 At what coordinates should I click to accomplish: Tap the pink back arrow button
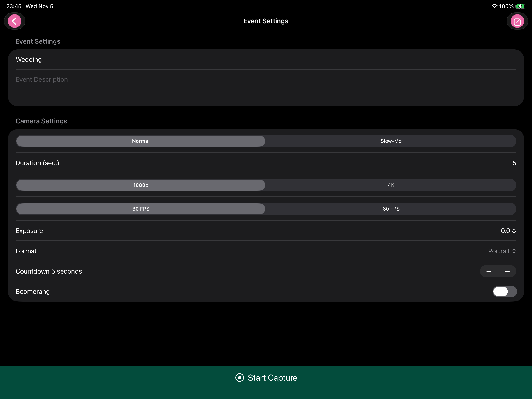14,21
